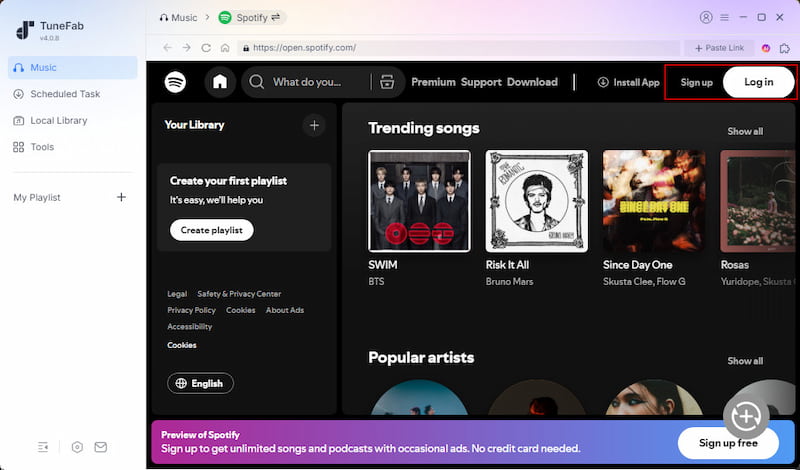Open the Music section in sidebar
Image resolution: width=800 pixels, height=470 pixels.
click(x=72, y=67)
